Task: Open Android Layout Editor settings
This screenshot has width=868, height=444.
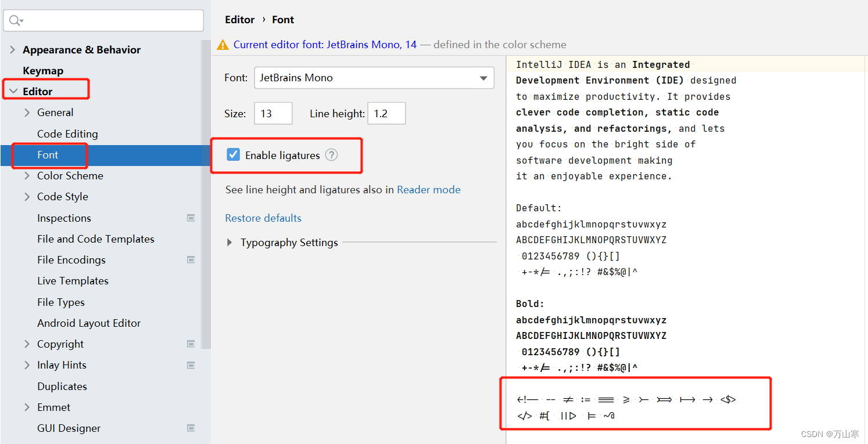Action: 89,323
